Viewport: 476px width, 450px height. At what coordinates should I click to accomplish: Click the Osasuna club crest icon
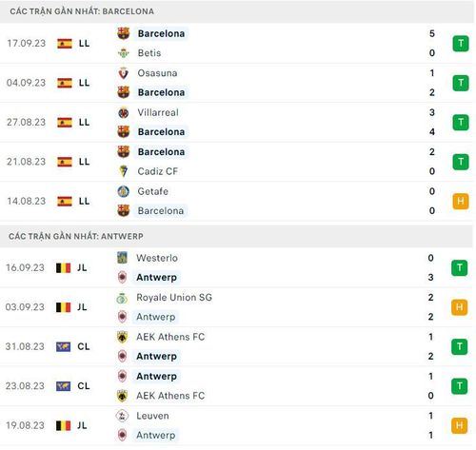(124, 73)
